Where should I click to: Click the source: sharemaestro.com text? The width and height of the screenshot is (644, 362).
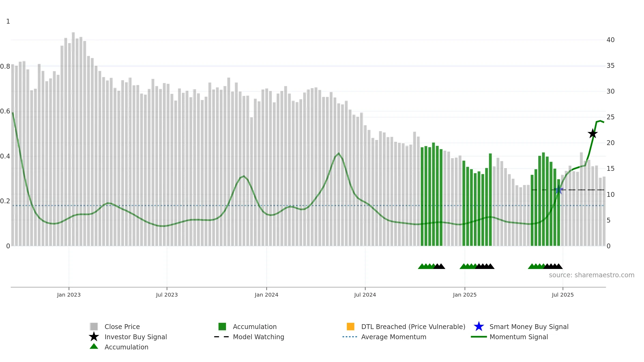tap(592, 275)
